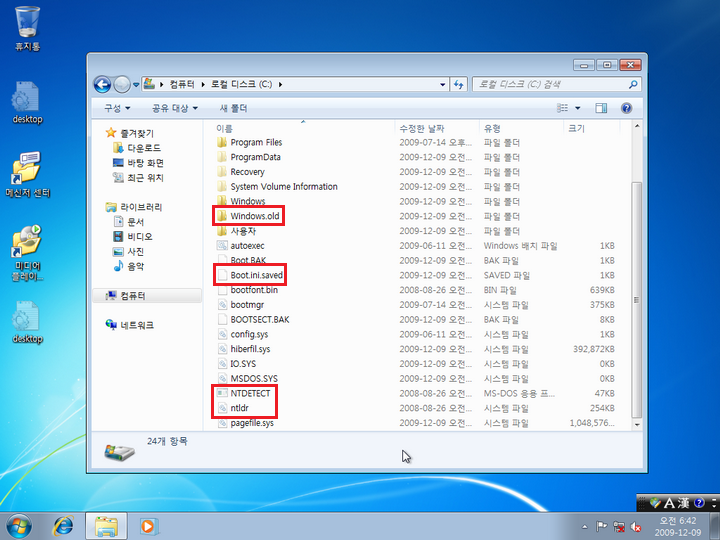Select the config.sys file

[x=242, y=334]
